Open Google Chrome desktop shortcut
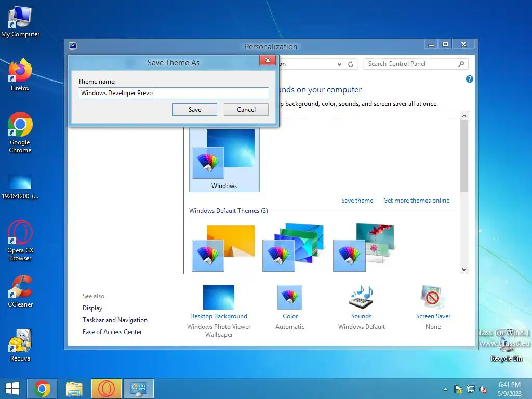 pos(20,132)
